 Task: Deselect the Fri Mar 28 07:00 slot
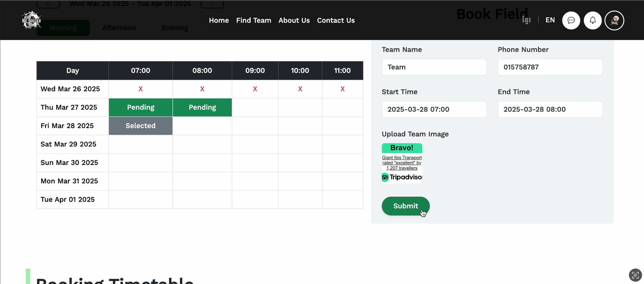coord(140,126)
